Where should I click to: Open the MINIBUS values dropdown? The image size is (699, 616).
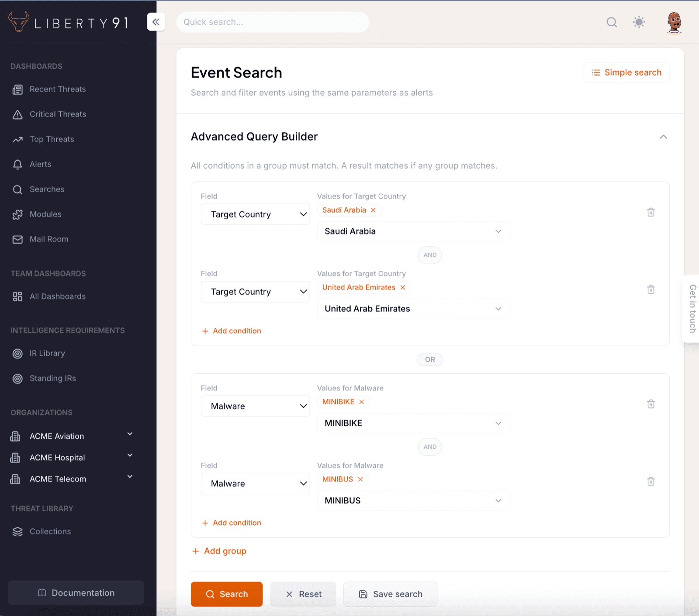click(x=414, y=500)
